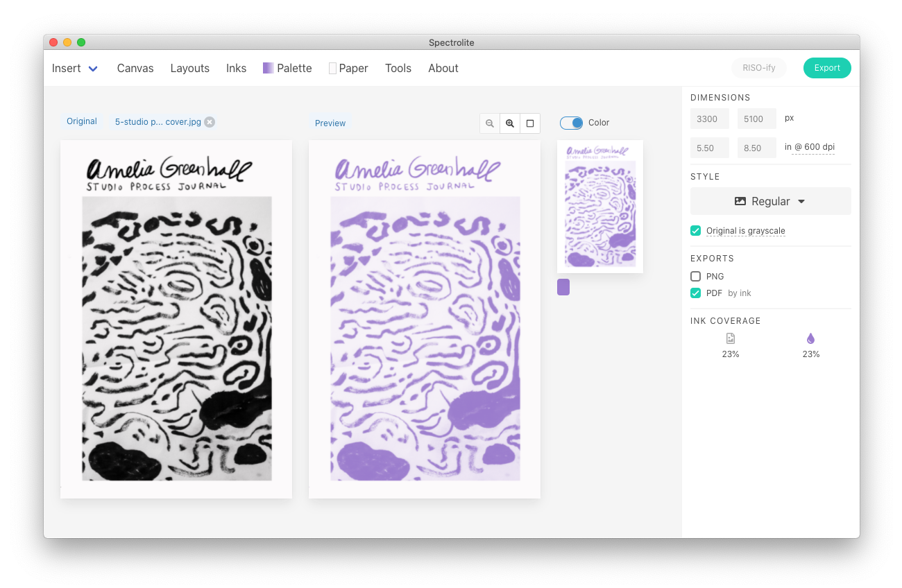Screen dimensions: 902x588
Task: Click the original black artwork image
Action: pyautogui.click(x=176, y=319)
